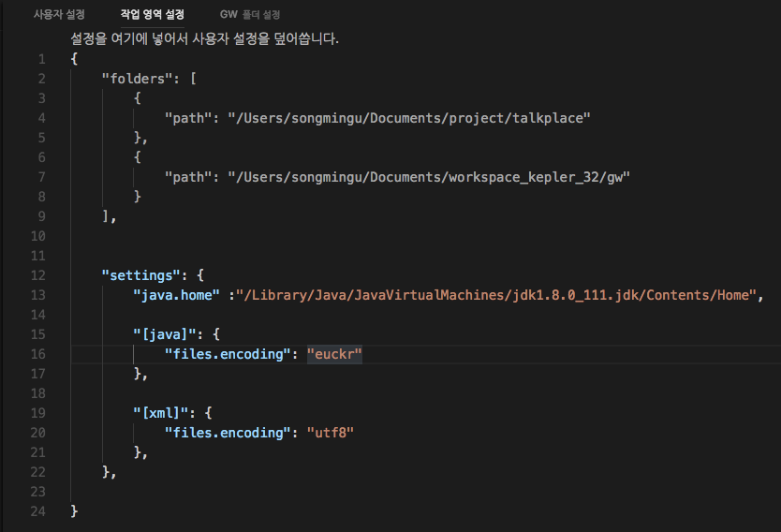Click the "[java]" section key

164,334
